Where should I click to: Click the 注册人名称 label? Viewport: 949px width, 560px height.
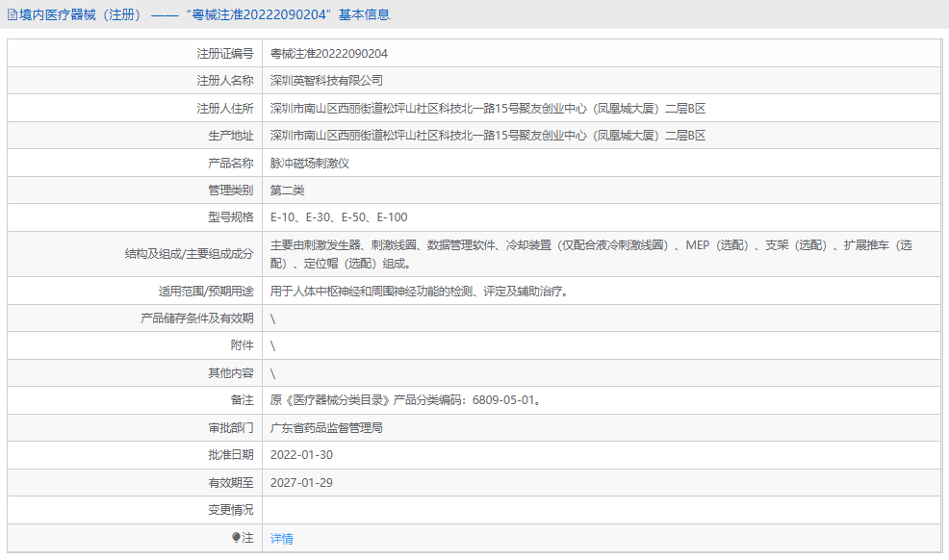pos(225,81)
